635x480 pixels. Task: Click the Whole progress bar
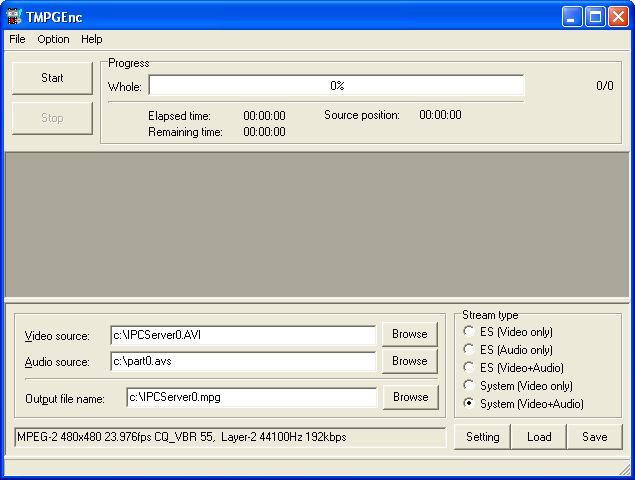(337, 85)
